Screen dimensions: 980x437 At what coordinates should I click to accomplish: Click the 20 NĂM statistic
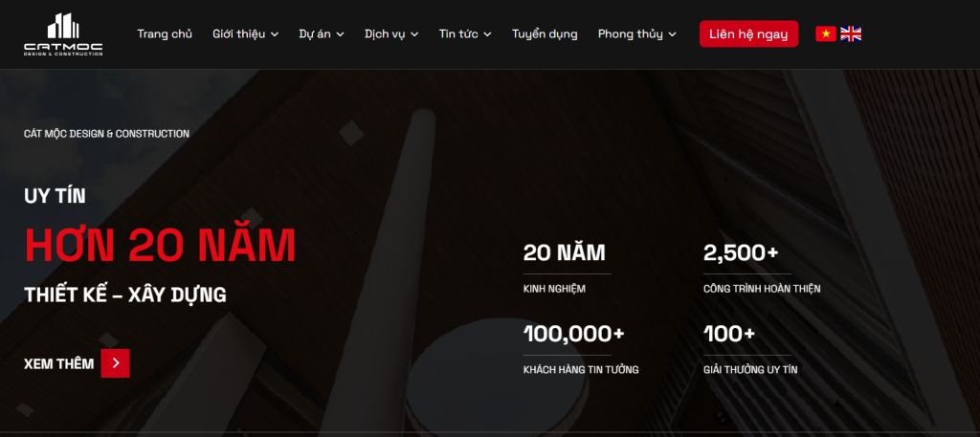[565, 252]
